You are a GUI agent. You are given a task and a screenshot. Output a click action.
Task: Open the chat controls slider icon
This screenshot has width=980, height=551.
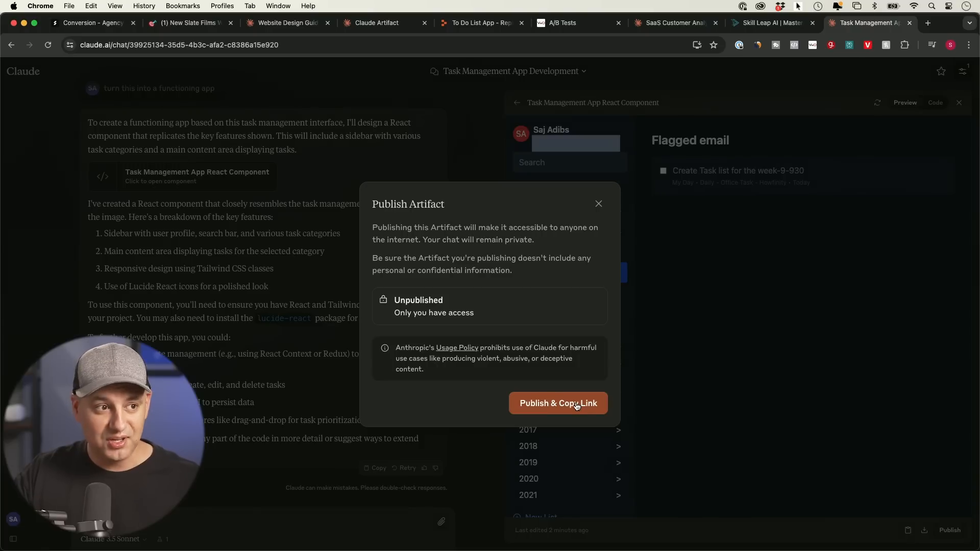(x=963, y=71)
